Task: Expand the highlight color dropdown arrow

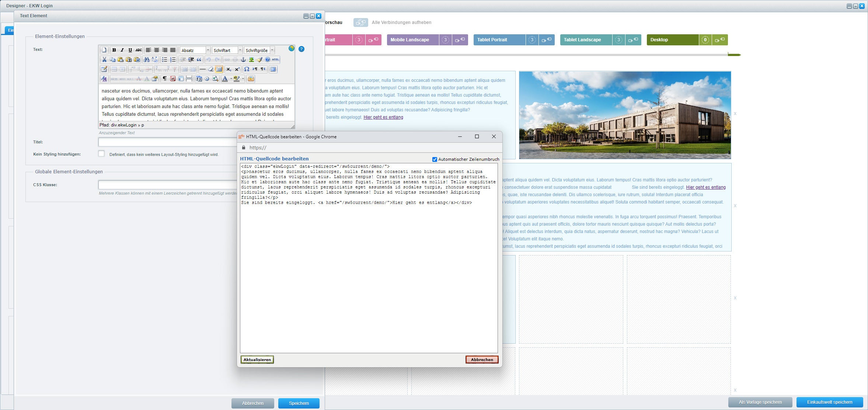Action: [243, 79]
